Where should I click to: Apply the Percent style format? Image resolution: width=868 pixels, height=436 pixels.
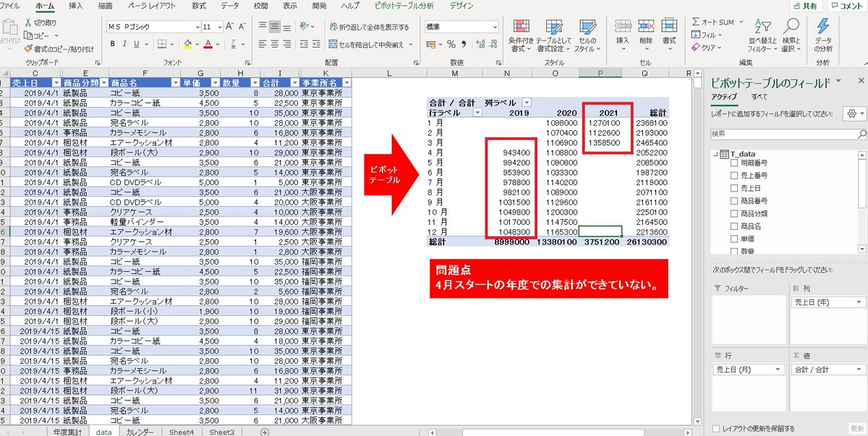tap(450, 43)
